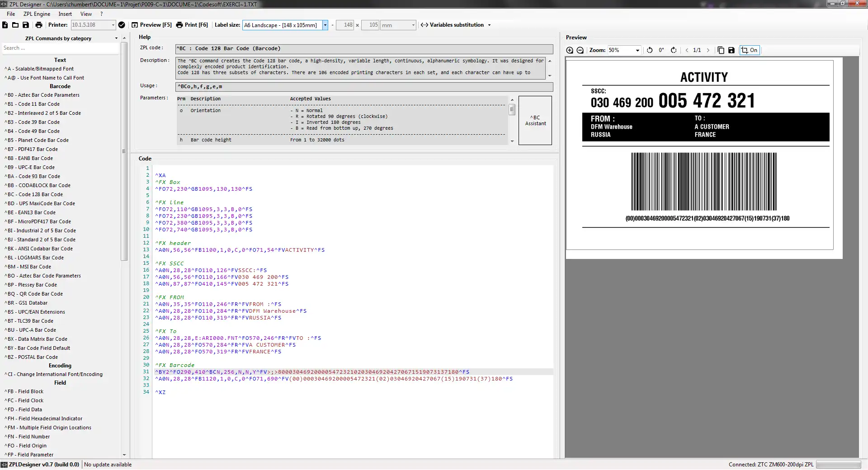
Task: Open the Insert menu
Action: click(65, 14)
